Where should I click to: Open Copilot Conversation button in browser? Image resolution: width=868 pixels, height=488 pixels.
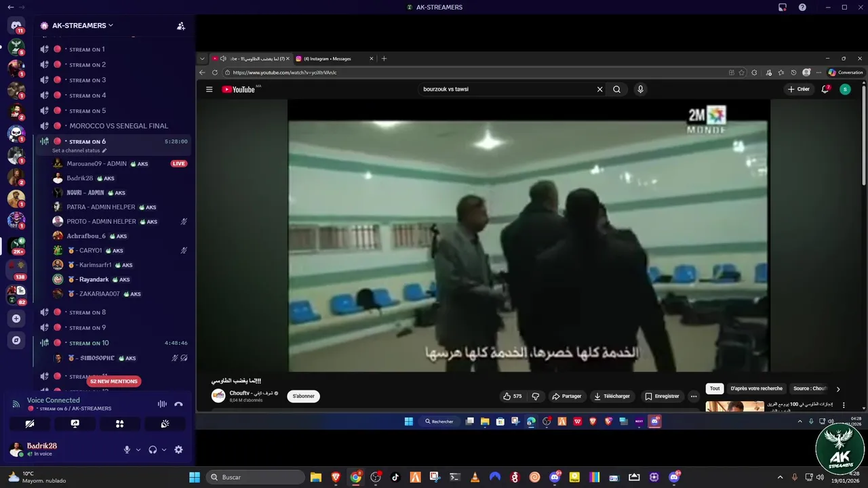pos(846,73)
